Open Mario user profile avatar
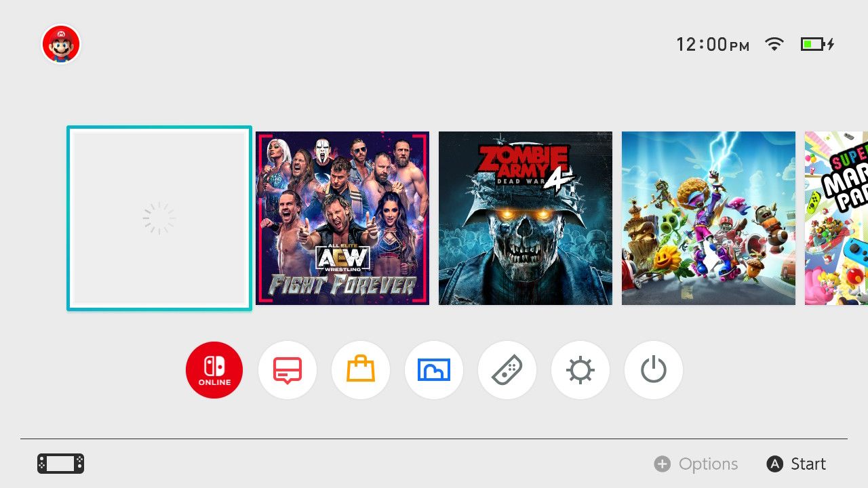Screen dimensions: 868x488 tap(61, 45)
